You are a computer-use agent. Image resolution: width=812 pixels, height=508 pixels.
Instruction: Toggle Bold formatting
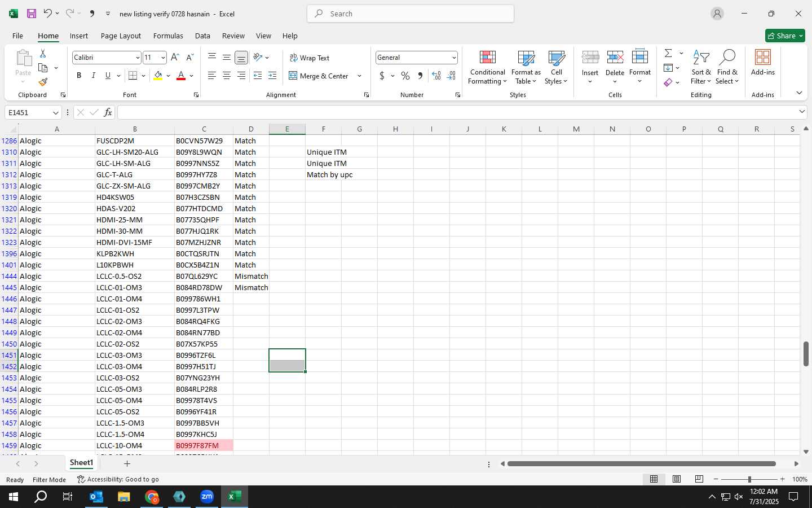(x=79, y=76)
